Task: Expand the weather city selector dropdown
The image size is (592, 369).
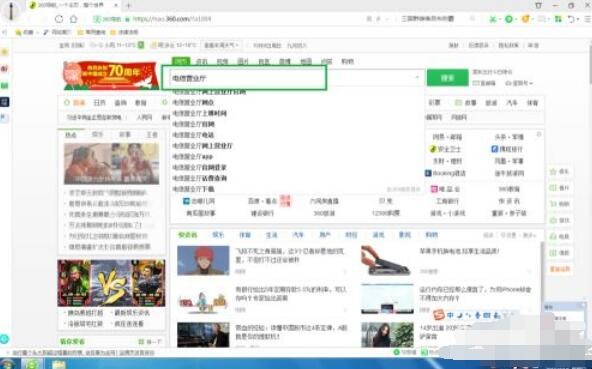Action: [221, 45]
